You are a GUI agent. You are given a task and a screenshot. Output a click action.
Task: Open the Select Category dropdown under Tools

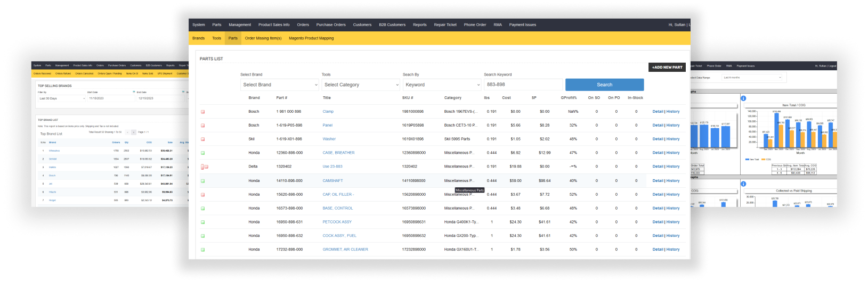361,85
